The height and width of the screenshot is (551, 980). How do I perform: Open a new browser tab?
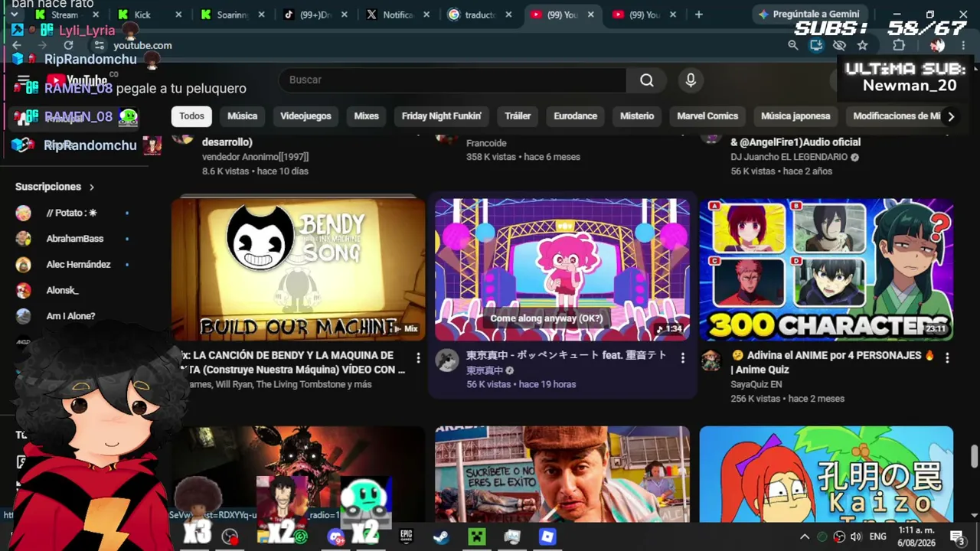[698, 15]
